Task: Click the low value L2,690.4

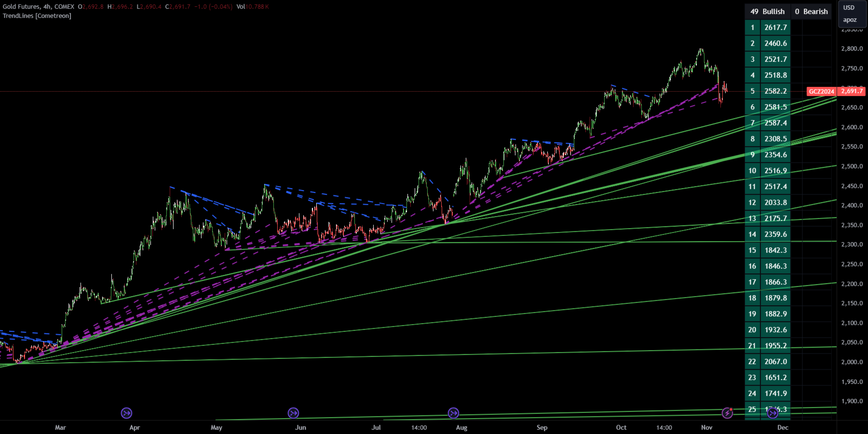Action: tap(149, 7)
